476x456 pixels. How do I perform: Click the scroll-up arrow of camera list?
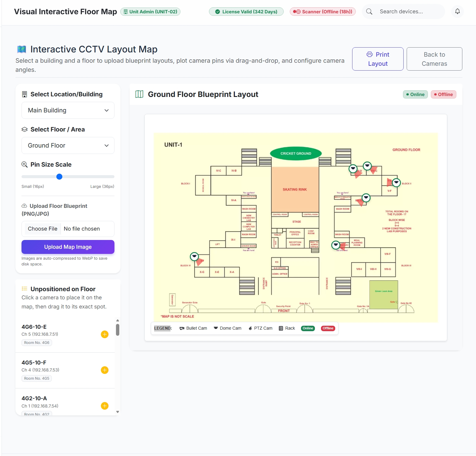tap(117, 320)
